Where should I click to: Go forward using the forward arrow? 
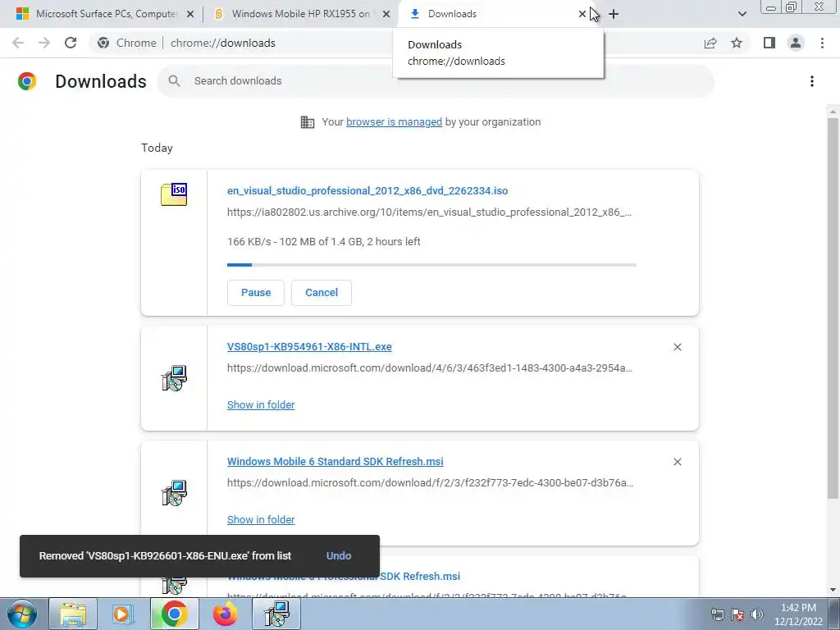point(44,43)
